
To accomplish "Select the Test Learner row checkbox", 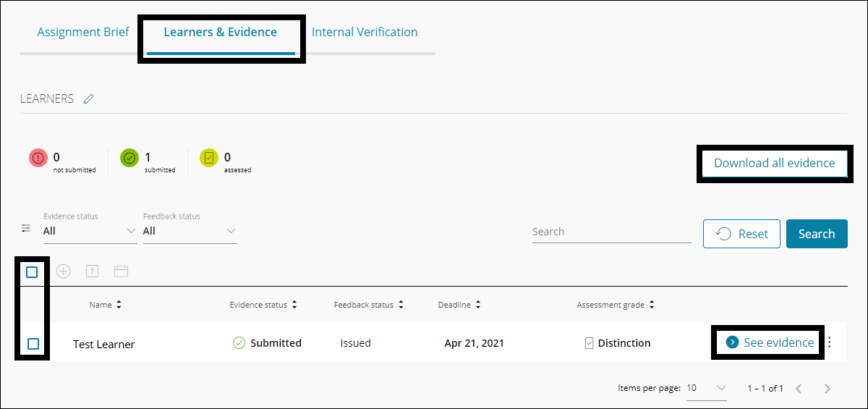I will pos(33,344).
